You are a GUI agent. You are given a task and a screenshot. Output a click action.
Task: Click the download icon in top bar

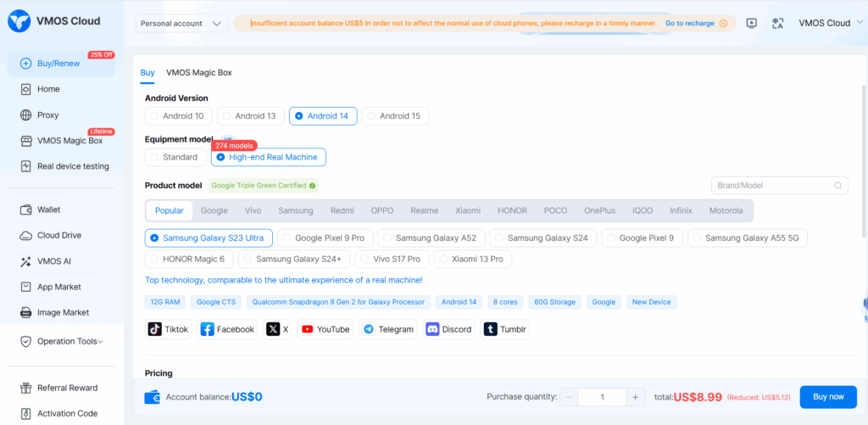pos(751,24)
